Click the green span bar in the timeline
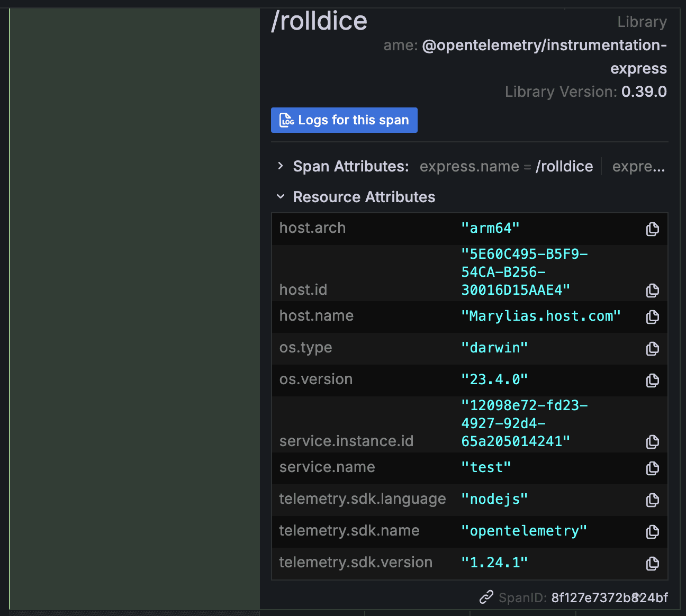Image resolution: width=686 pixels, height=616 pixels. coord(134,309)
